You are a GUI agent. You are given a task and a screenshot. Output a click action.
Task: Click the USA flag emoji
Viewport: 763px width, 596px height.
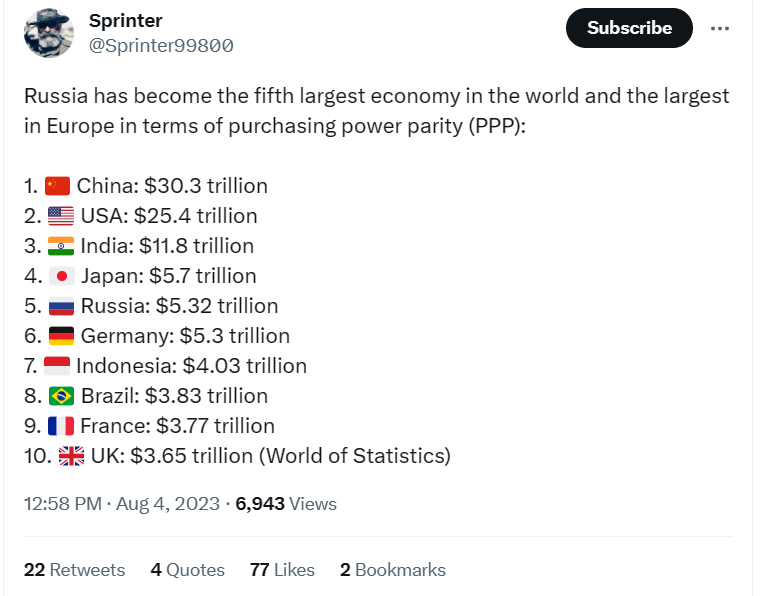tap(61, 216)
